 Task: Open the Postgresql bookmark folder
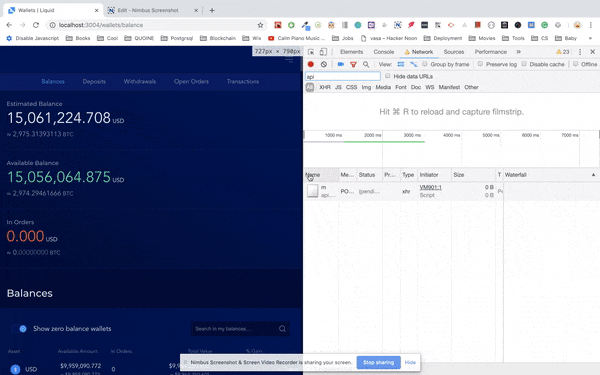click(177, 38)
